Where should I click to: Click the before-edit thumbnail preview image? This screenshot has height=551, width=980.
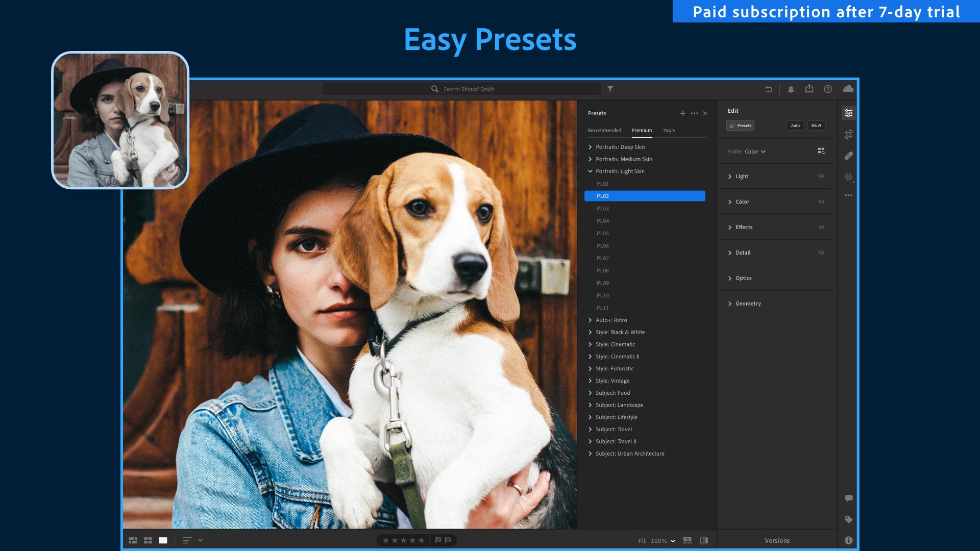click(120, 120)
